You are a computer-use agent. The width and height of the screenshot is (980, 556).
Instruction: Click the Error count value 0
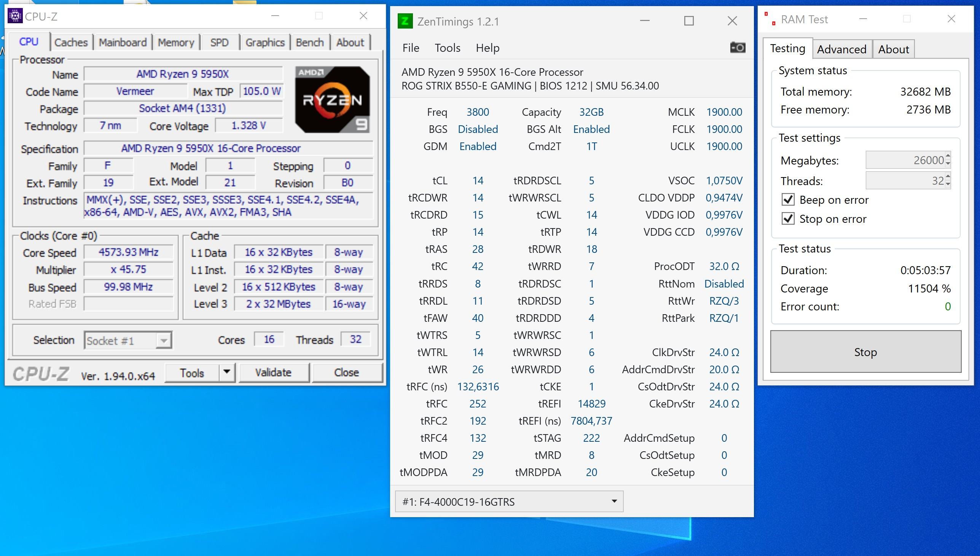pyautogui.click(x=948, y=306)
